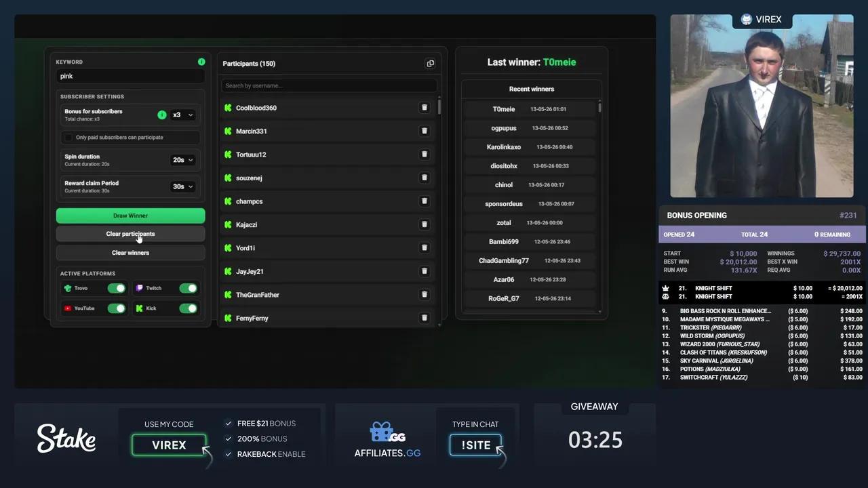The width and height of the screenshot is (868, 488).
Task: Remove champcs via its trash icon
Action: (x=425, y=201)
